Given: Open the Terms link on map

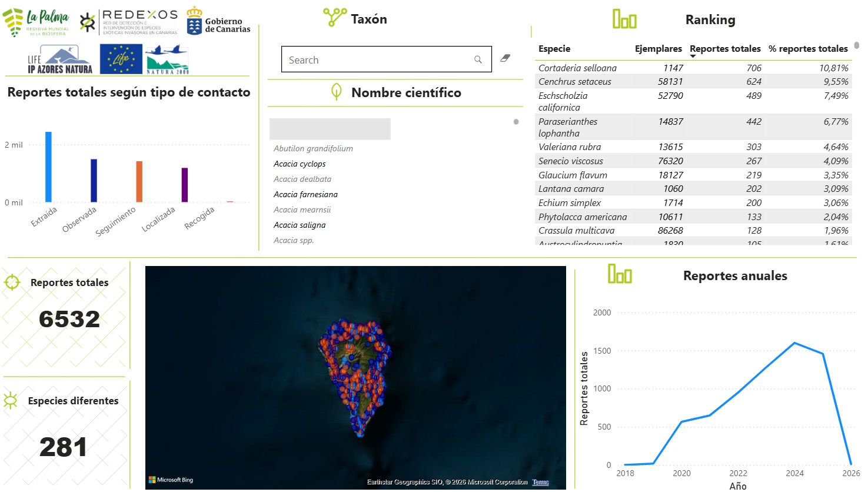Looking at the screenshot, I should (540, 482).
